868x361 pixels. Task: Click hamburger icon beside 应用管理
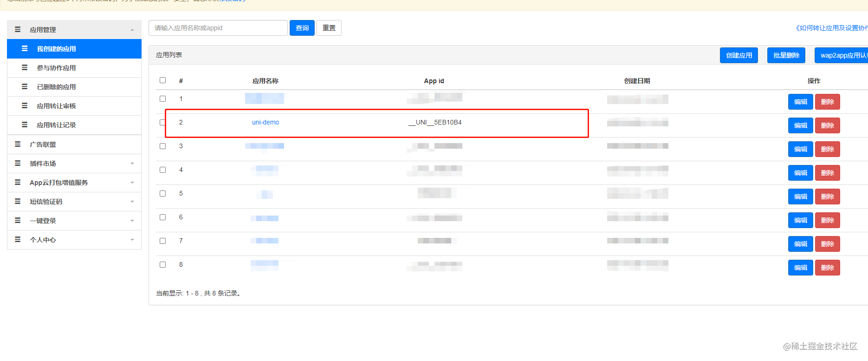[18, 29]
